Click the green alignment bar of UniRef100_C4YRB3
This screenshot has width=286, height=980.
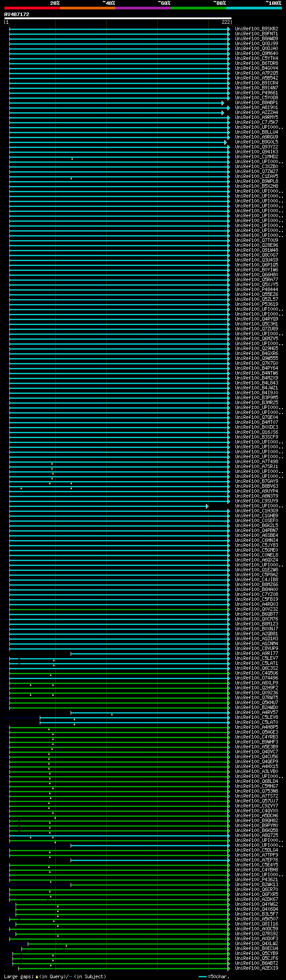119,737
